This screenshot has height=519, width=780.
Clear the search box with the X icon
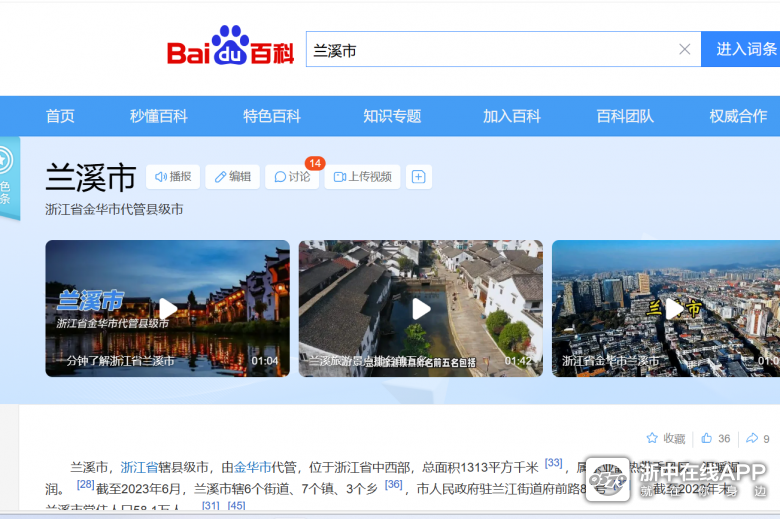point(684,49)
